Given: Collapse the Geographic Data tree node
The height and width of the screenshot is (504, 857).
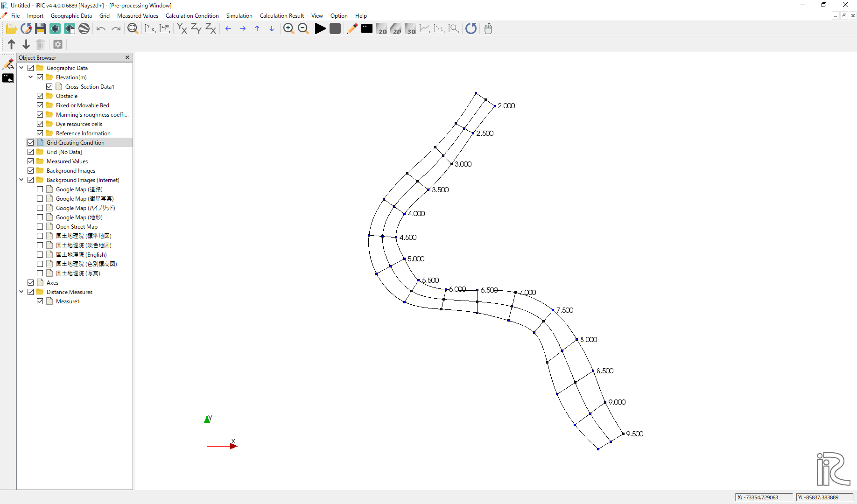Looking at the screenshot, I should pos(21,68).
